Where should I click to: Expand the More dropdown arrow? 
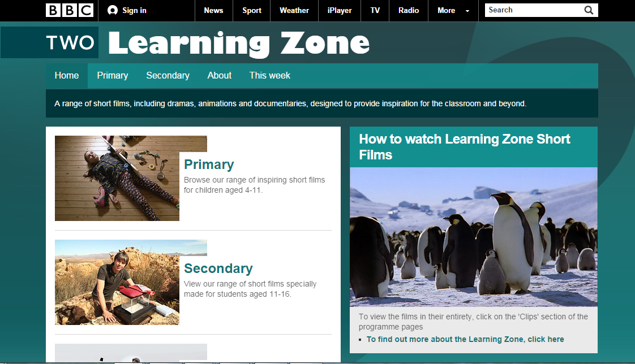tap(467, 11)
